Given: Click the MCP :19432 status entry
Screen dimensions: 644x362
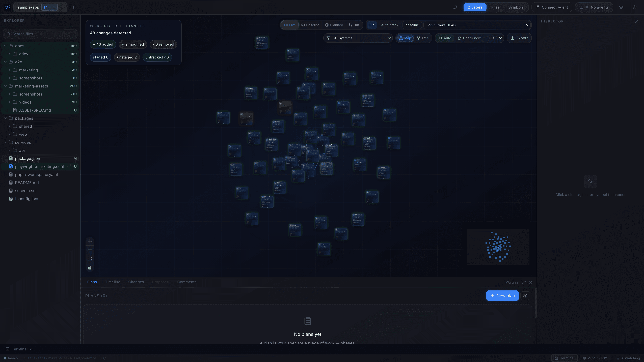Looking at the screenshot, I should (597, 358).
